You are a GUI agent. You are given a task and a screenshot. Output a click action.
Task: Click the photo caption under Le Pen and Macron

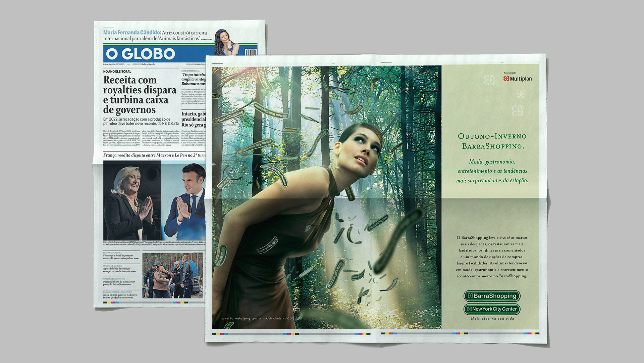pos(154,243)
